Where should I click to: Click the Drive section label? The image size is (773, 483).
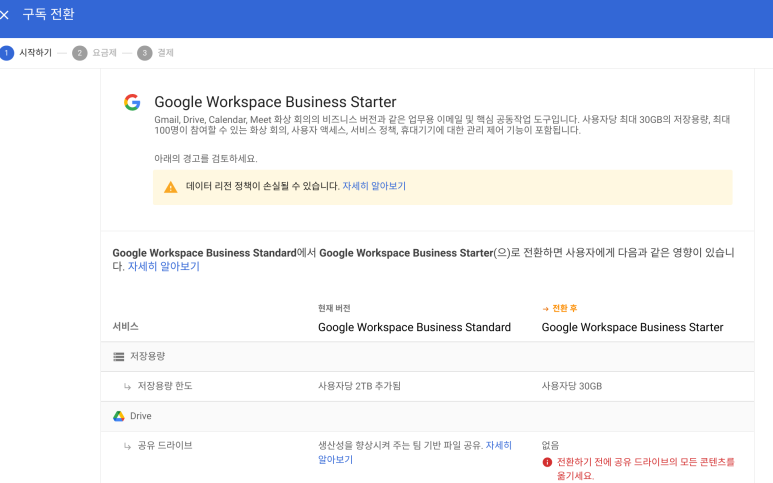point(141,416)
